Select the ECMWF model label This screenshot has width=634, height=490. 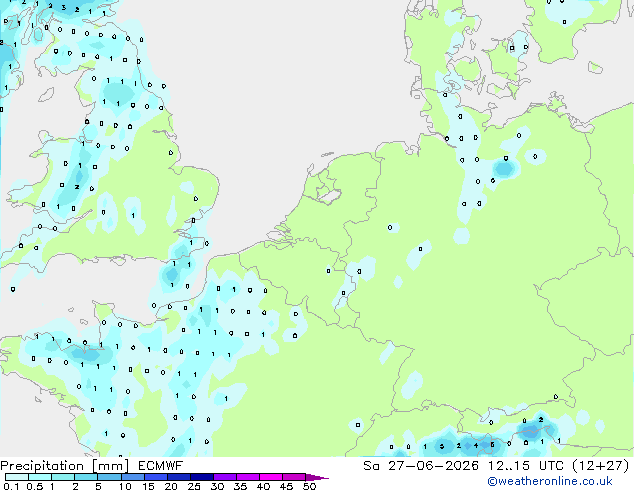point(161,466)
